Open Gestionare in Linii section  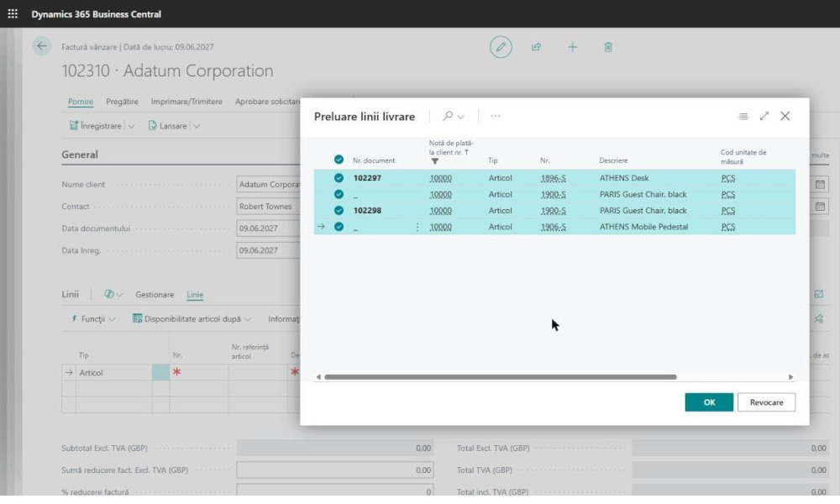155,295
